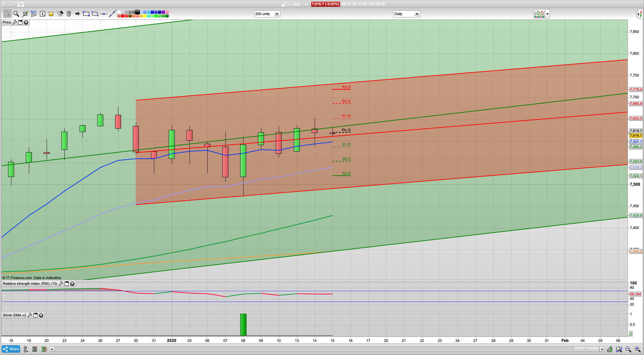The image size is (644, 355).
Task: Pick the bright yellow color swatch
Action: tap(145, 16)
